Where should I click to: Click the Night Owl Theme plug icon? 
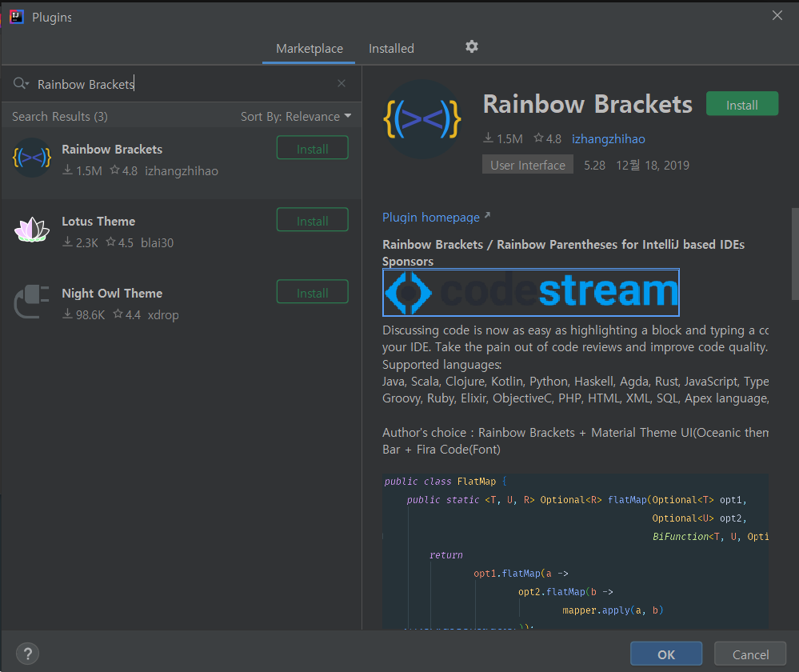pos(32,302)
